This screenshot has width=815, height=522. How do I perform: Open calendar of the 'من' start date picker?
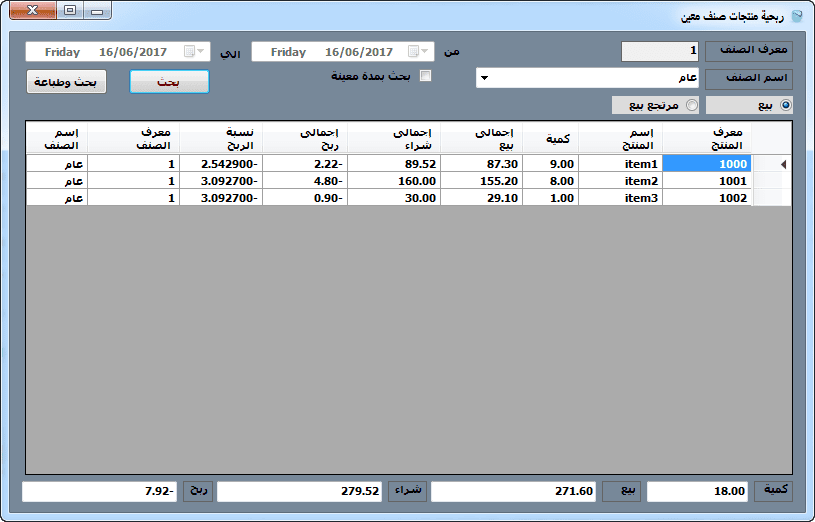pyautogui.click(x=426, y=51)
